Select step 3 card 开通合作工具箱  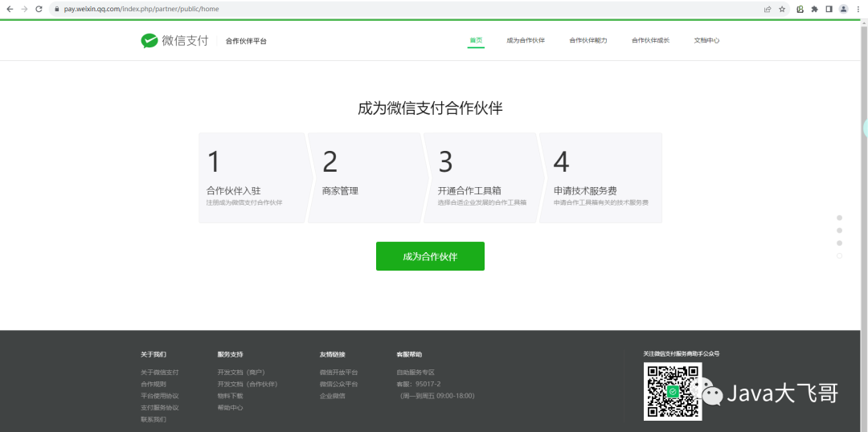click(484, 178)
